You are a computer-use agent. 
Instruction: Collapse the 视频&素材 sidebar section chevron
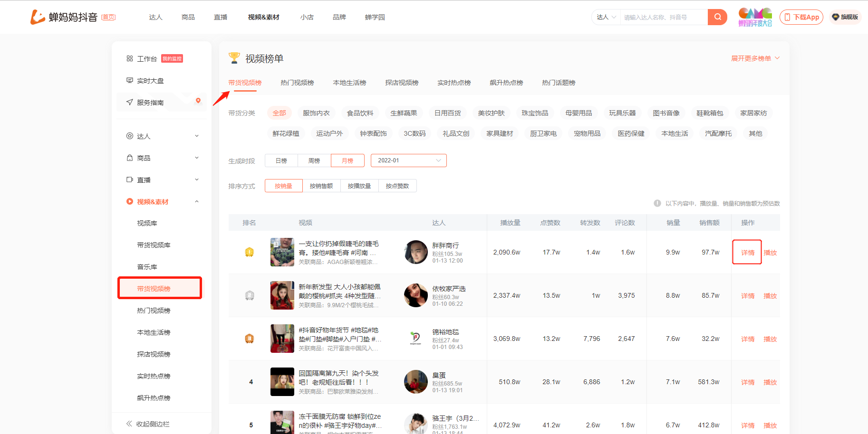tap(197, 201)
